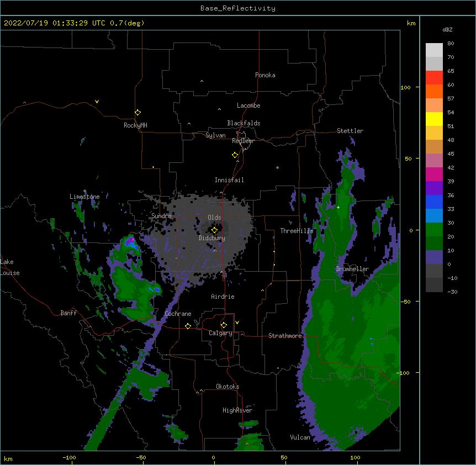Viewport: 476px width, 465px height.
Task: Click the yellow diamond marker above Calgary label
Action: click(x=224, y=325)
